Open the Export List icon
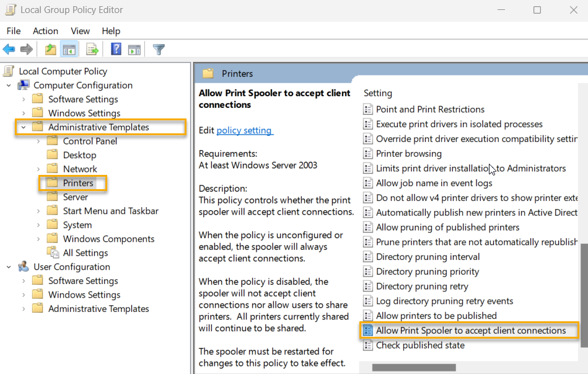This screenshot has height=374, width=588. click(92, 49)
